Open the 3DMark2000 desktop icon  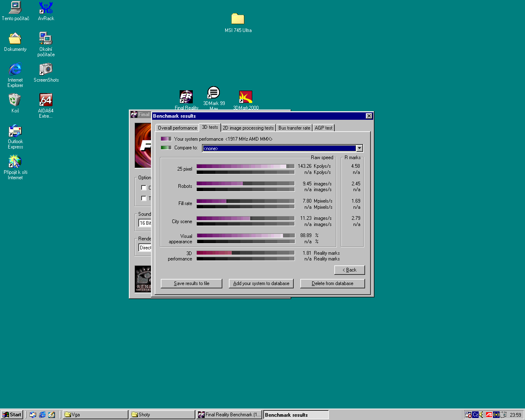pos(245,97)
